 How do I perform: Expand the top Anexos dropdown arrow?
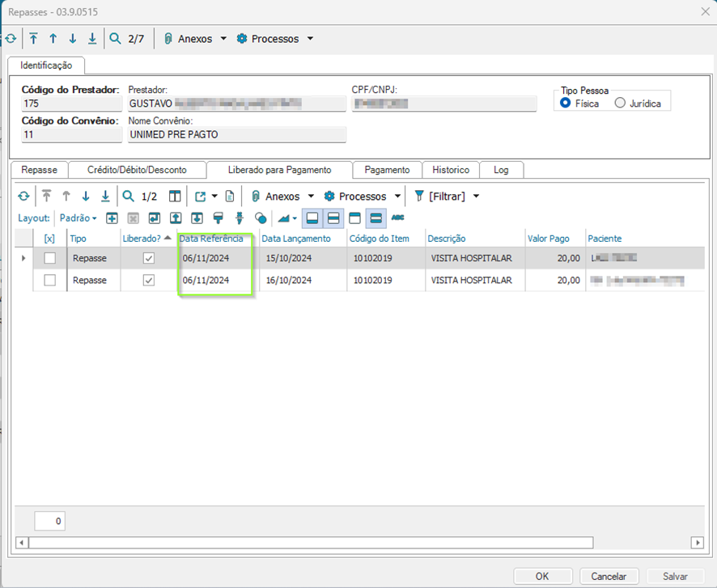tap(223, 39)
